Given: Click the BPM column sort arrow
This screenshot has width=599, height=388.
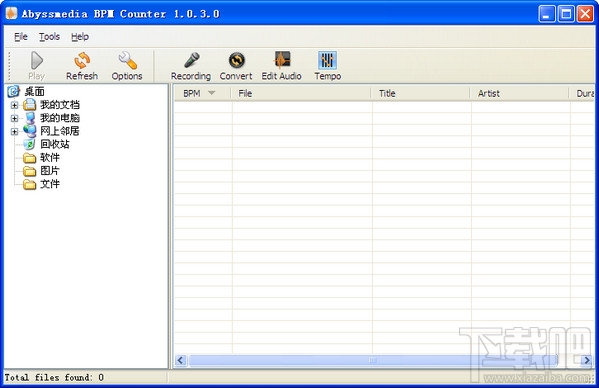Looking at the screenshot, I should [x=211, y=93].
